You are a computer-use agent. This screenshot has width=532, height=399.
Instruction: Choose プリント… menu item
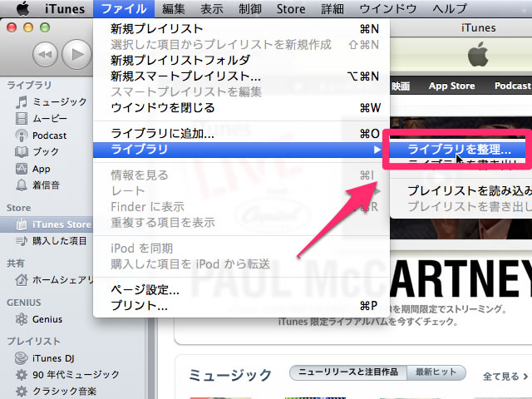241,306
